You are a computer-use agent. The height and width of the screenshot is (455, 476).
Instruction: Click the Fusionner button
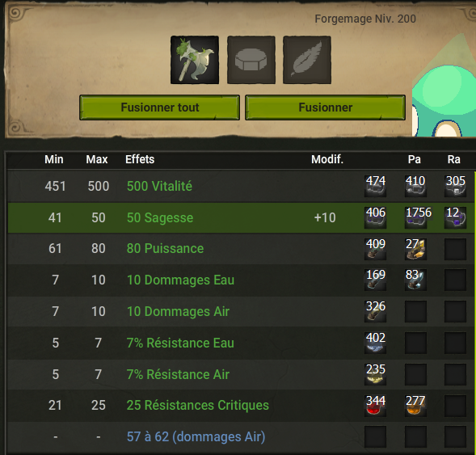[x=325, y=107]
